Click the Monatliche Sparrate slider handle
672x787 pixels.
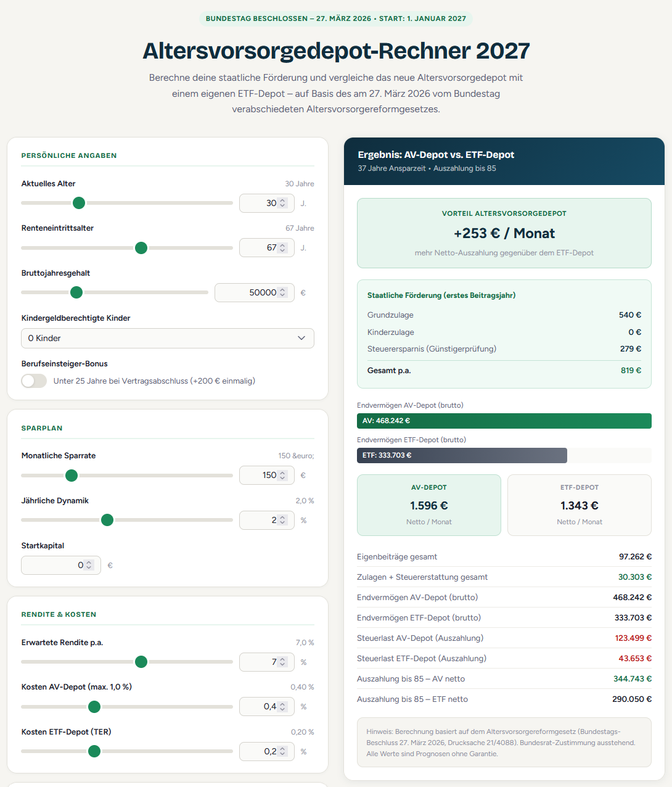pyautogui.click(x=72, y=476)
